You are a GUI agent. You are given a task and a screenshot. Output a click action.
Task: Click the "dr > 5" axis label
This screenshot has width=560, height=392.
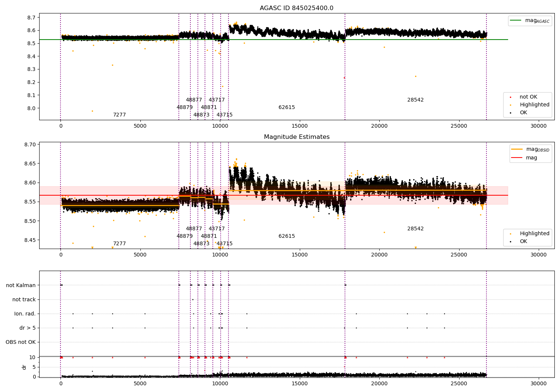(28, 328)
